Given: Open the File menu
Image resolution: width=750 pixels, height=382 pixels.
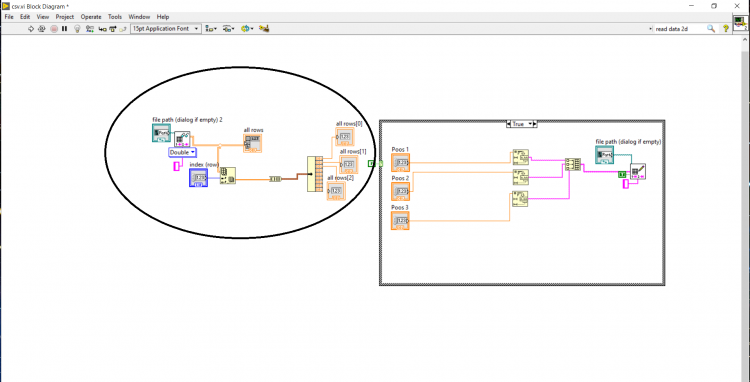Looking at the screenshot, I should pyautogui.click(x=9, y=17).
